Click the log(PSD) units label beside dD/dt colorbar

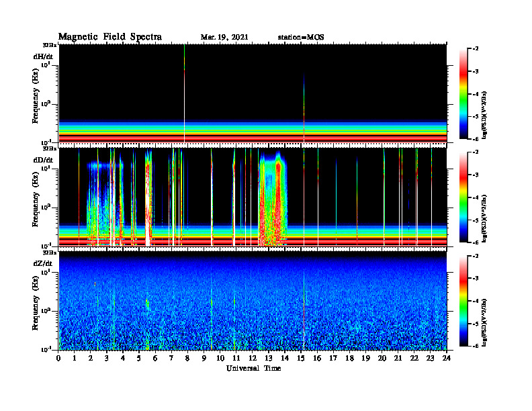(x=484, y=218)
